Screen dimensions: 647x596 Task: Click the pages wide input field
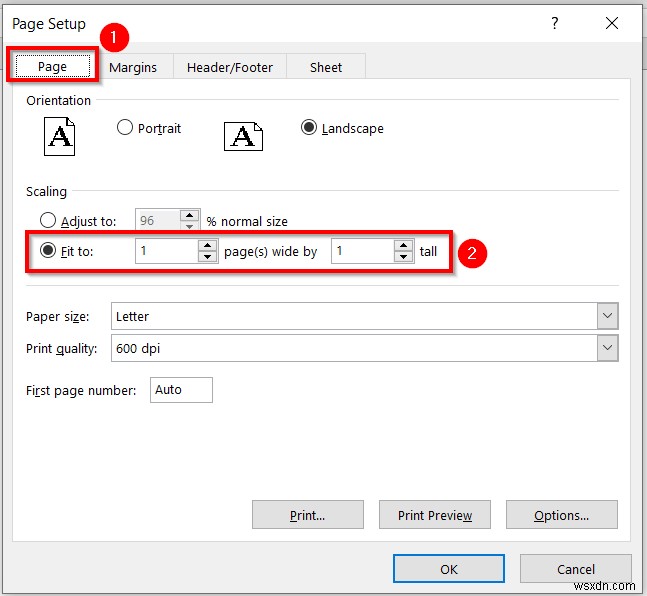click(167, 251)
